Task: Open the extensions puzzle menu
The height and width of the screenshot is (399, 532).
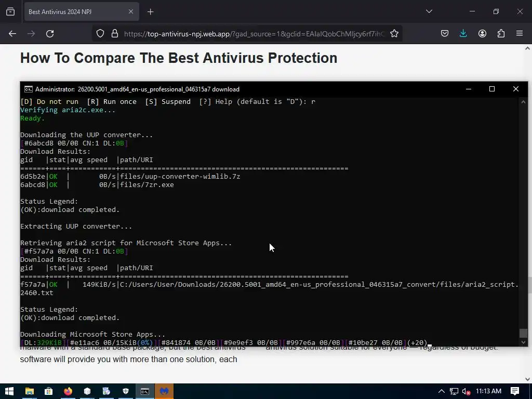Action: [501, 33]
